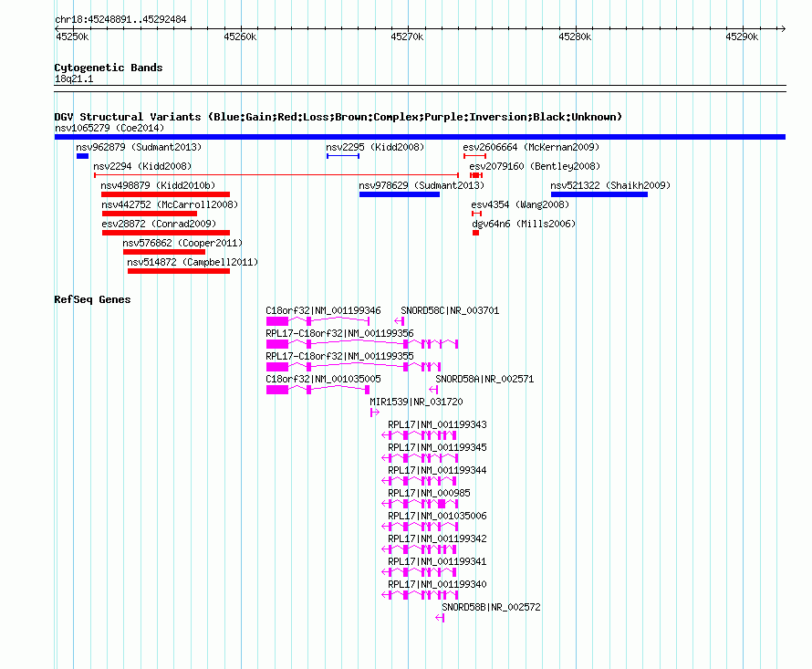The image size is (812, 669).
Task: Click the red bar under nsv576862
Action: 164,252
